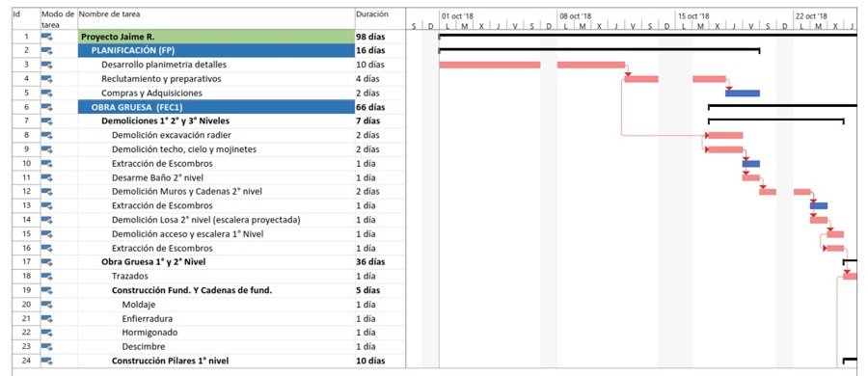Click the task mode icon in row 5
The height and width of the screenshot is (376, 868).
46,93
